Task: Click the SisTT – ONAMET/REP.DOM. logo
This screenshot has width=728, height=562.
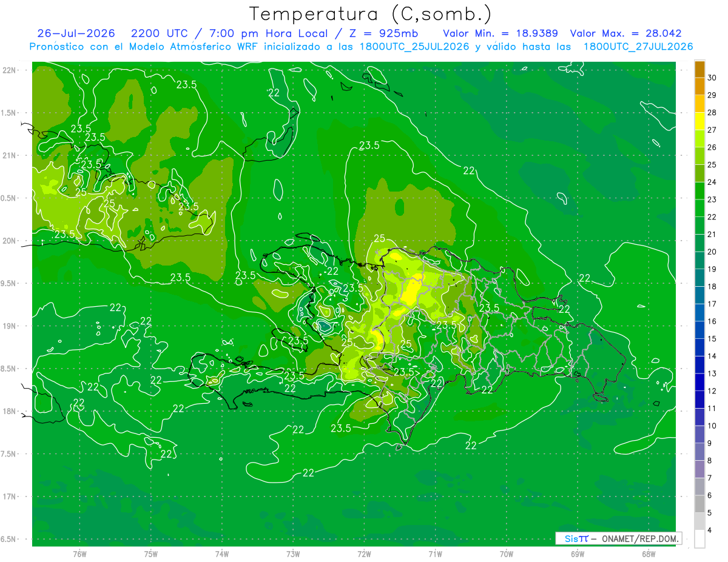Action: point(618,538)
